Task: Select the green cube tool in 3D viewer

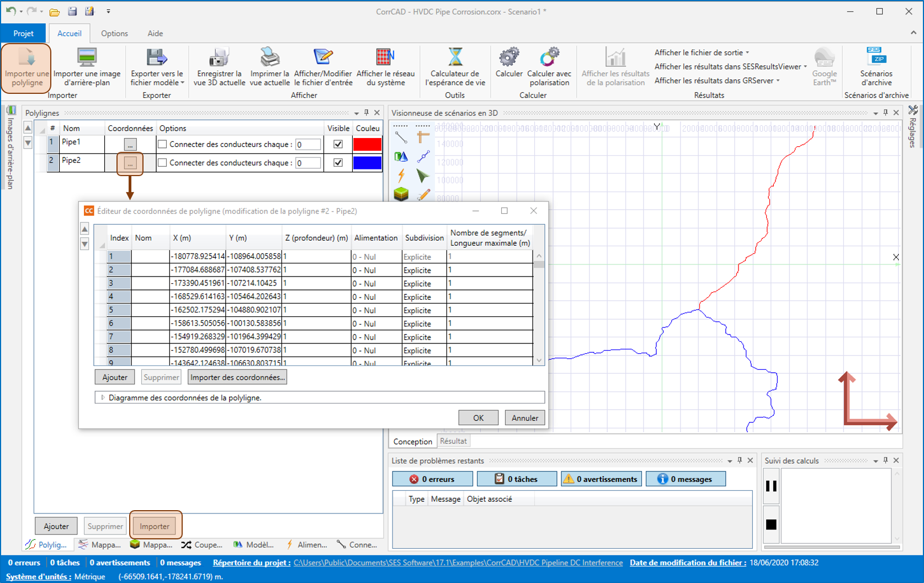Action: [401, 194]
